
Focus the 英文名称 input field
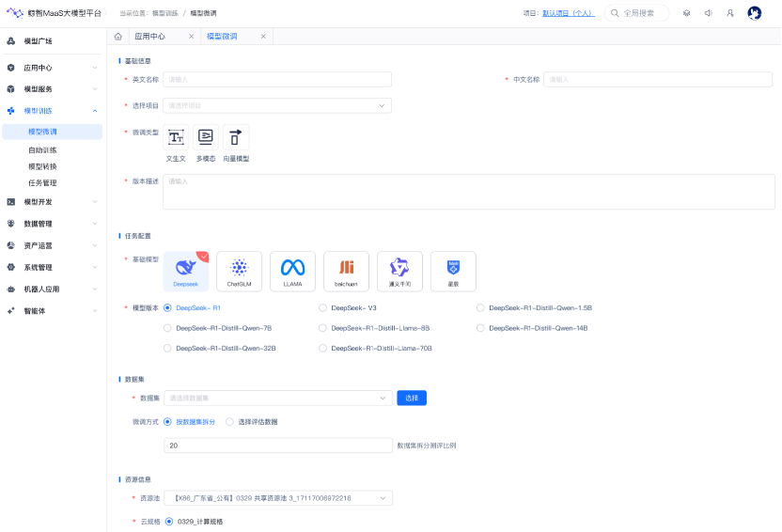coord(277,80)
